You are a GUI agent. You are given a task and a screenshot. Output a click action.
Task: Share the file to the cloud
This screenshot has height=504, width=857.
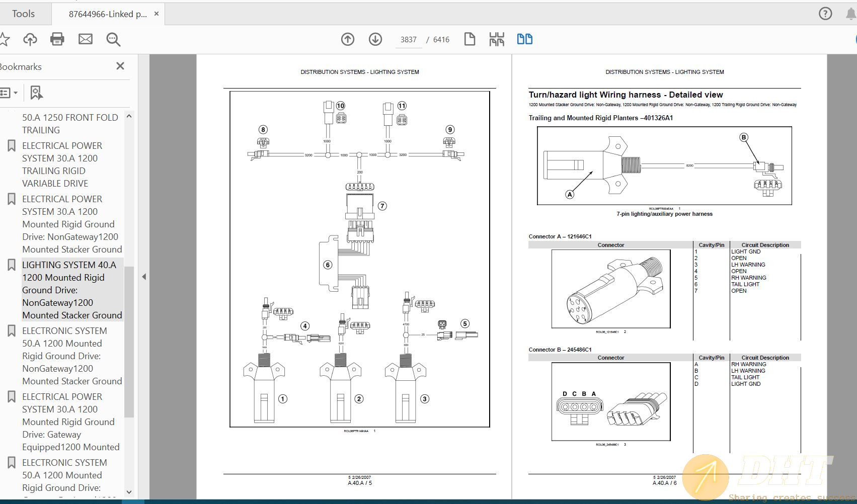coord(30,39)
